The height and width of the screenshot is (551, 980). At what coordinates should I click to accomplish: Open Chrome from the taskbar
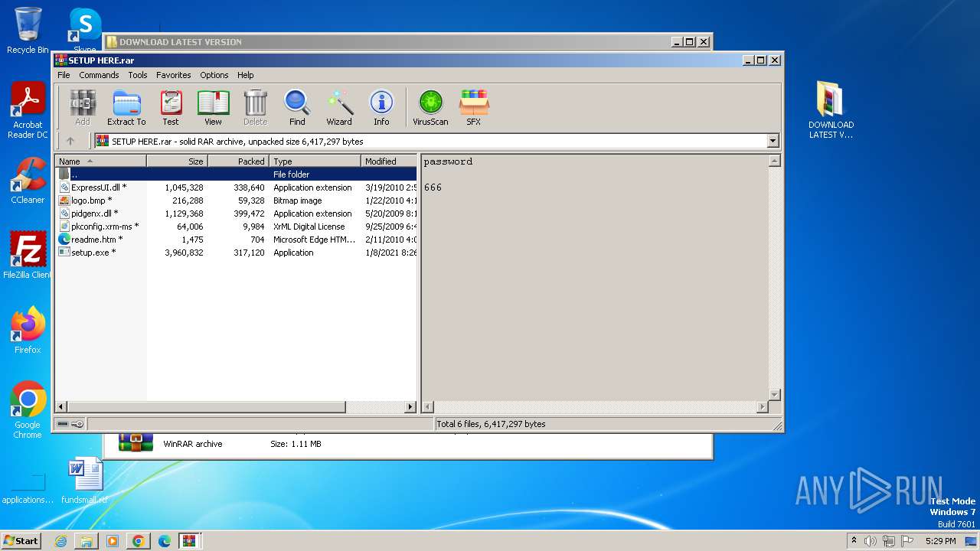coord(139,541)
